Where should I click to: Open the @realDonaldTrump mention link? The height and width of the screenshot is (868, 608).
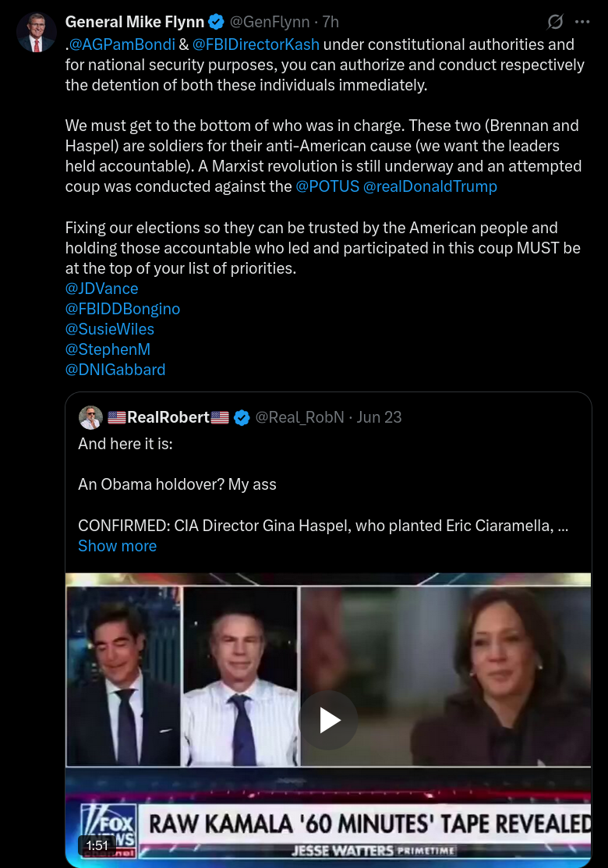click(429, 186)
